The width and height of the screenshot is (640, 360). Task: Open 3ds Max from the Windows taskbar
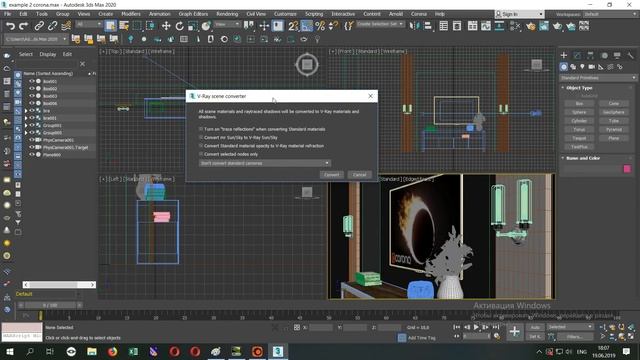pos(278,351)
